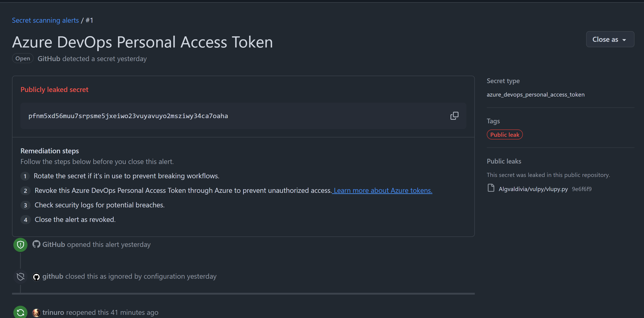
Task: Click the crossed-out shield closed-alert icon
Action: coord(20,276)
